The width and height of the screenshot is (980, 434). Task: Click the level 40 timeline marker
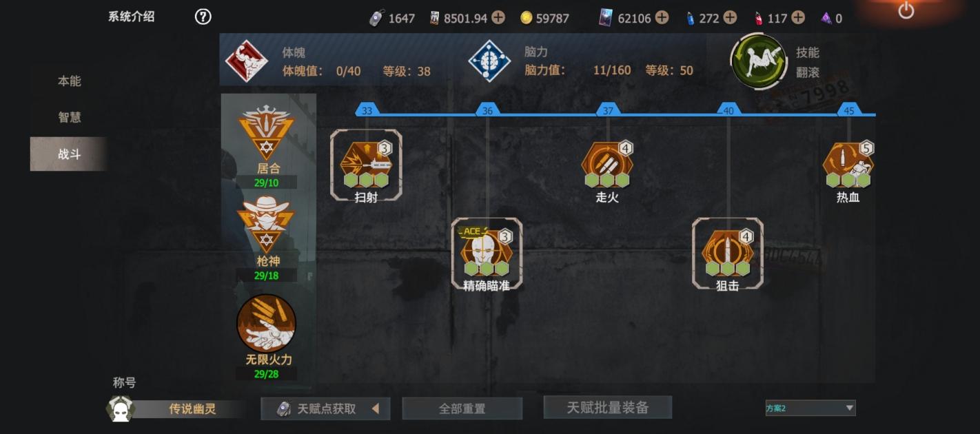[x=728, y=110]
